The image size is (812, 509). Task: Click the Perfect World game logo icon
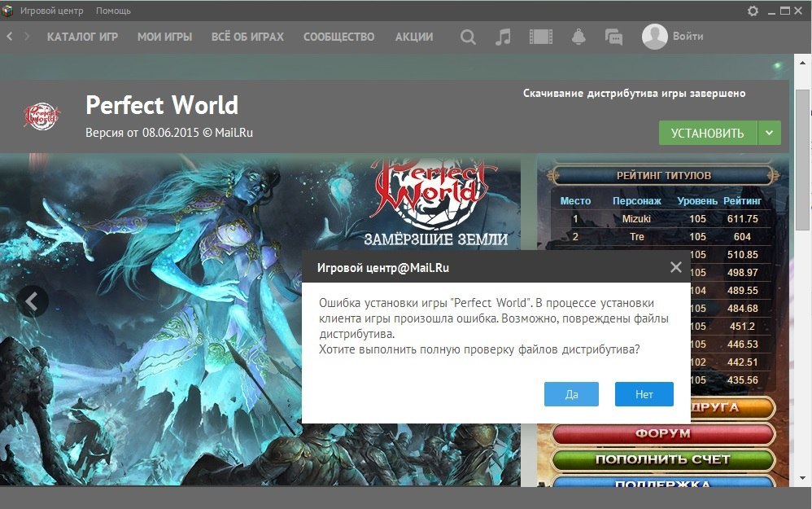pos(41,116)
